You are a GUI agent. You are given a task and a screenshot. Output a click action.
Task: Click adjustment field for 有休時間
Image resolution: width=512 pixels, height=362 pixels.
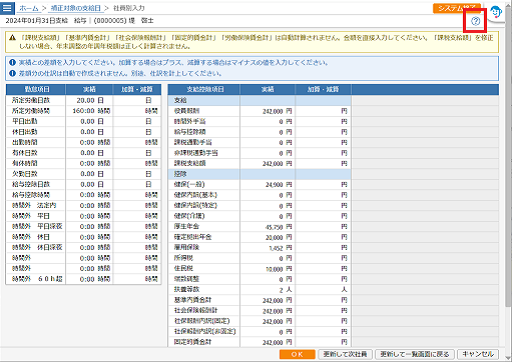tap(137, 163)
